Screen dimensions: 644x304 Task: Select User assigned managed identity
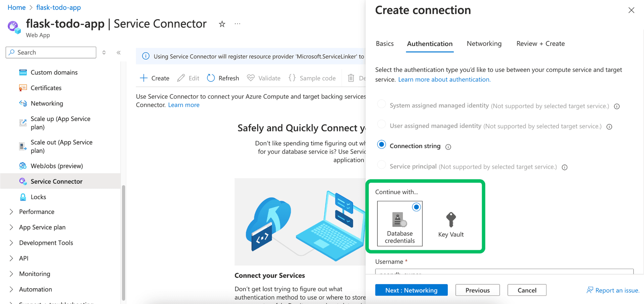click(x=381, y=124)
